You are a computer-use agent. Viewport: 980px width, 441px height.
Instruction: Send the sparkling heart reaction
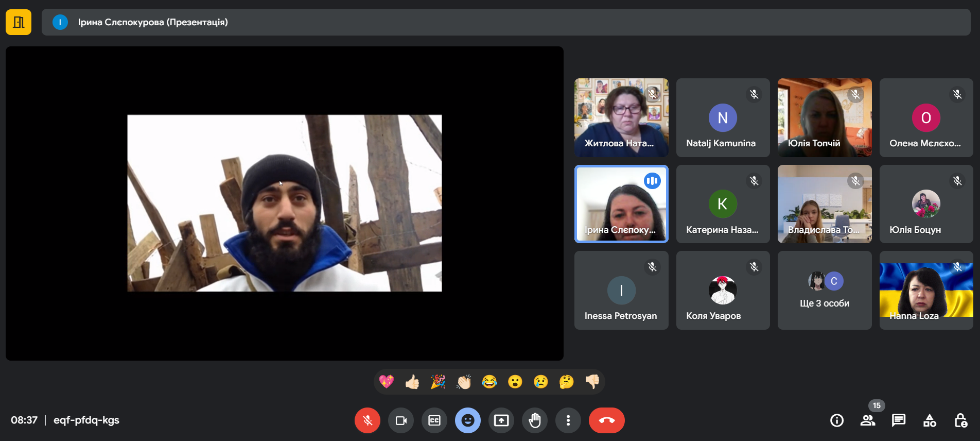tap(387, 382)
